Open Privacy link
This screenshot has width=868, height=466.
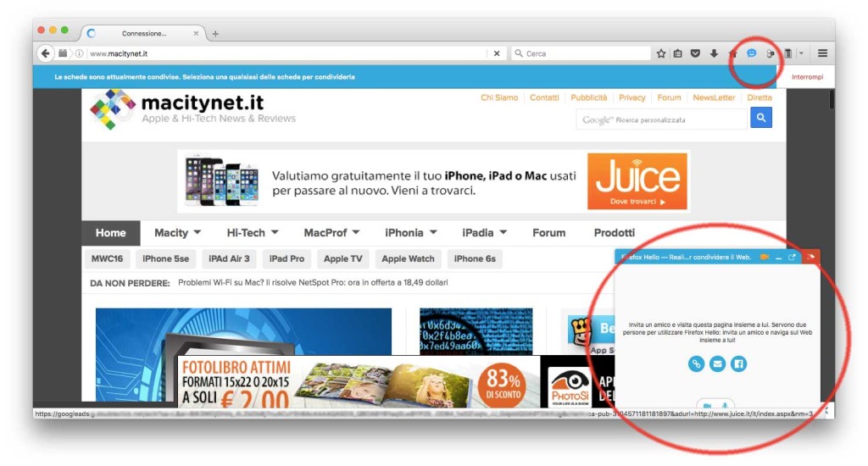click(x=632, y=97)
